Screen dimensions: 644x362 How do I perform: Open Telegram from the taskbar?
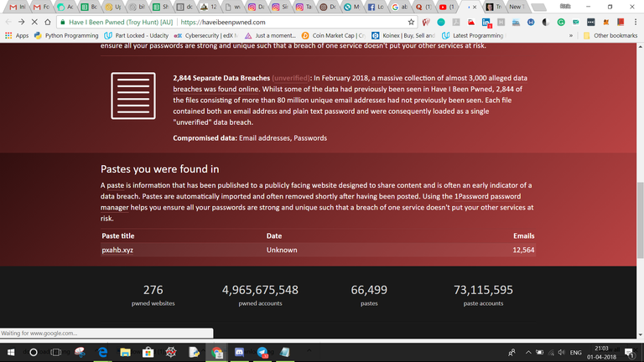(262, 352)
